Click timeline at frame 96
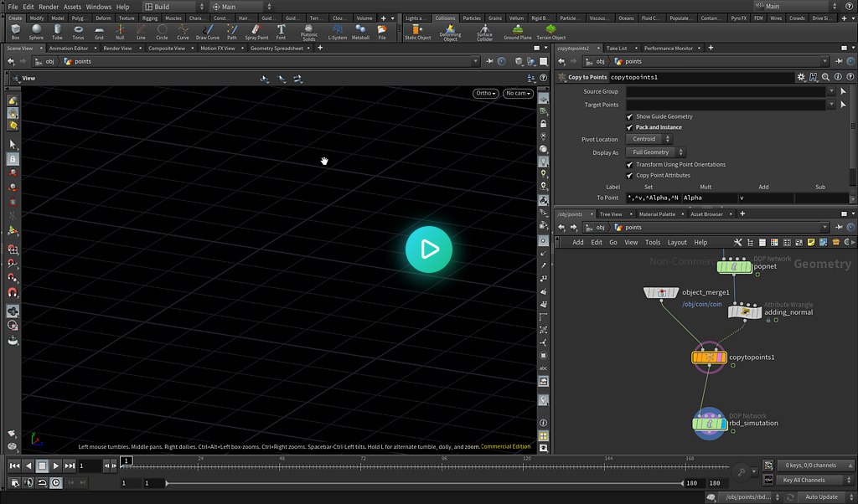 click(444, 465)
